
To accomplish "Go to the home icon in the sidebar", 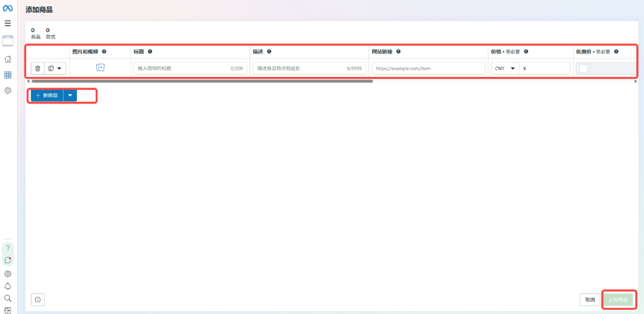I will coord(8,59).
